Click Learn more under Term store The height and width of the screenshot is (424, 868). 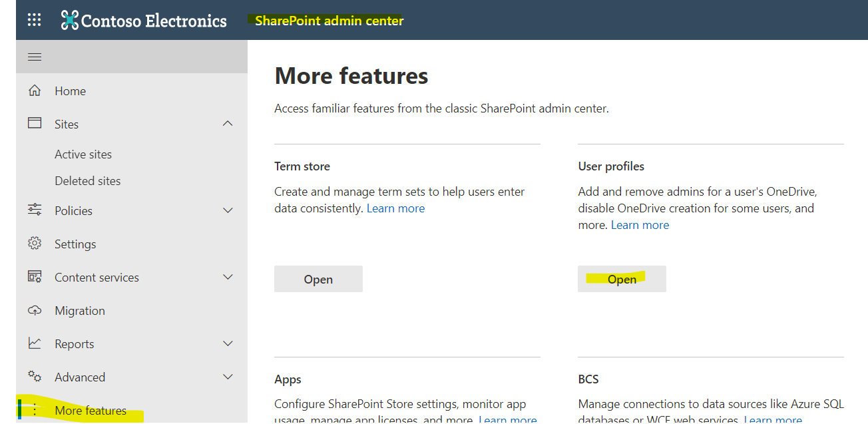pos(396,208)
